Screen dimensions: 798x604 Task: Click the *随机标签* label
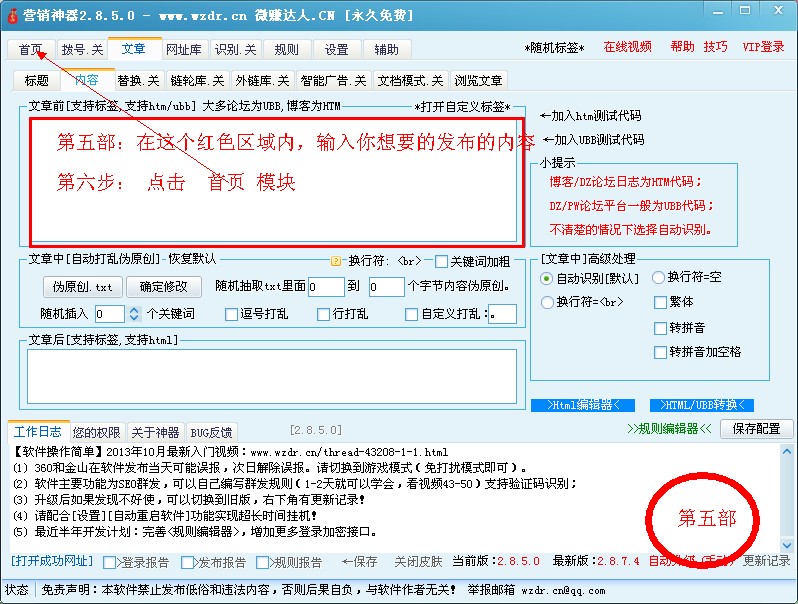(554, 48)
